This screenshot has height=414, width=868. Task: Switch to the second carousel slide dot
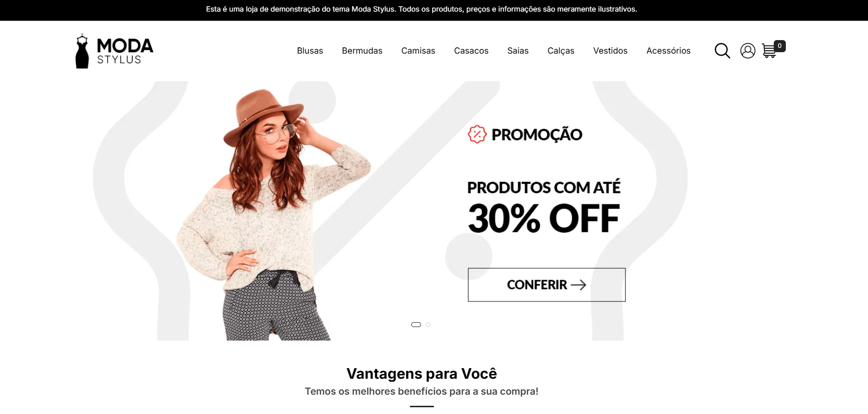click(x=428, y=325)
